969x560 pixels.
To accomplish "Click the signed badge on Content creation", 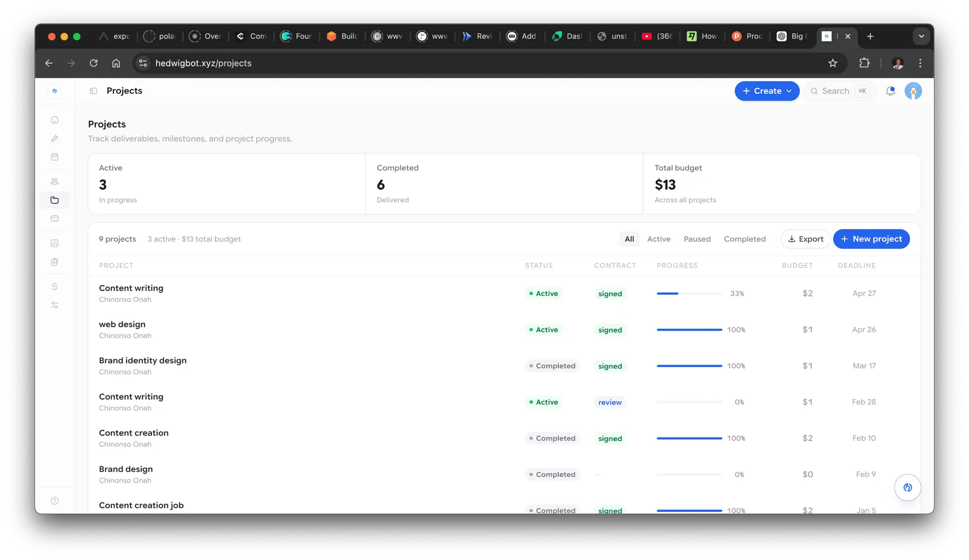I will [x=610, y=438].
